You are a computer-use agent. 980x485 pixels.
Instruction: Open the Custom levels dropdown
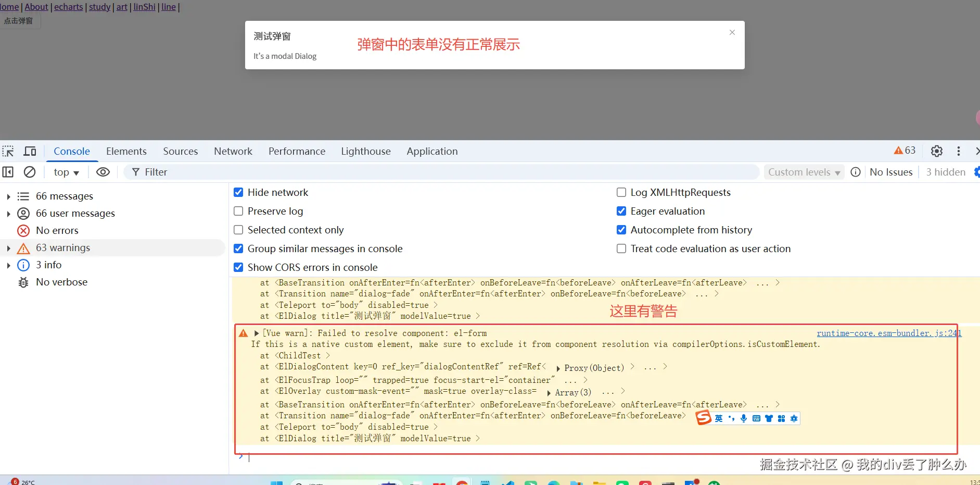804,172
